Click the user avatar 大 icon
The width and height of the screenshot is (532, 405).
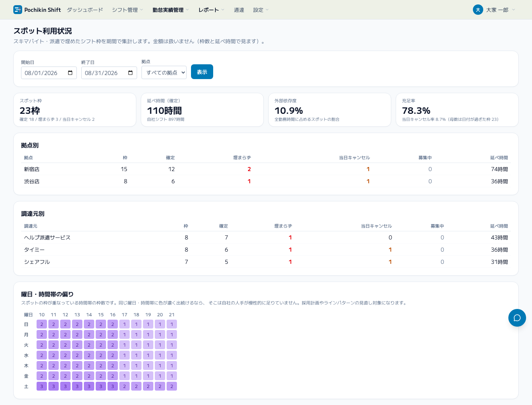[x=478, y=10]
